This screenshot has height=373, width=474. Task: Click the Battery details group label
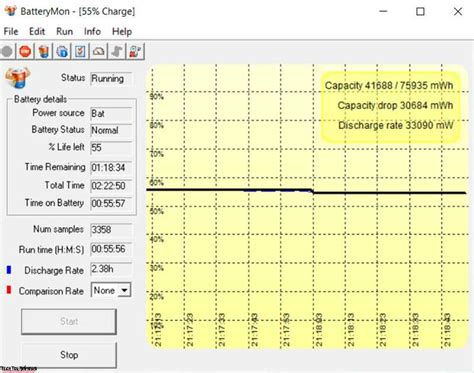[40, 99]
